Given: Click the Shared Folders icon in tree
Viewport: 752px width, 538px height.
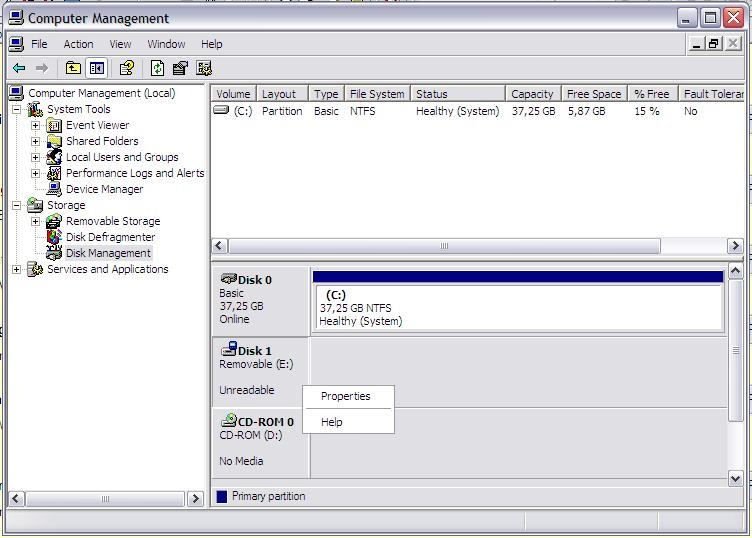Looking at the screenshot, I should pyautogui.click(x=54, y=141).
